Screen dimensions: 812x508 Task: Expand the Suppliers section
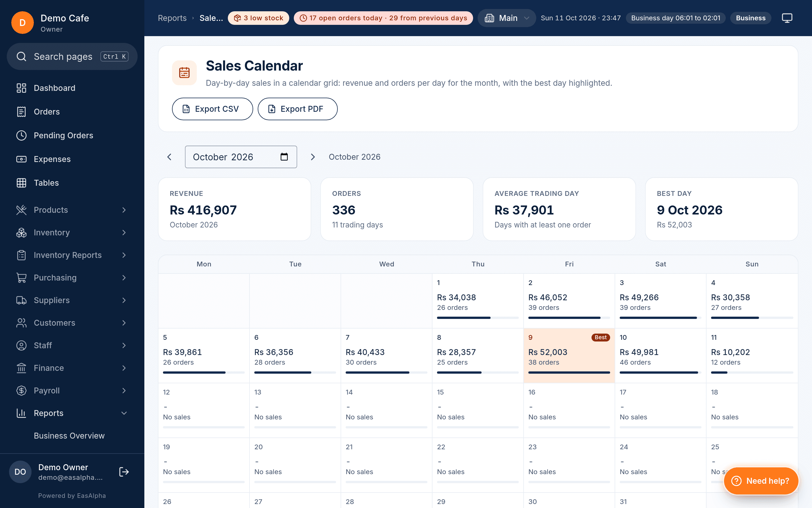[x=72, y=300]
